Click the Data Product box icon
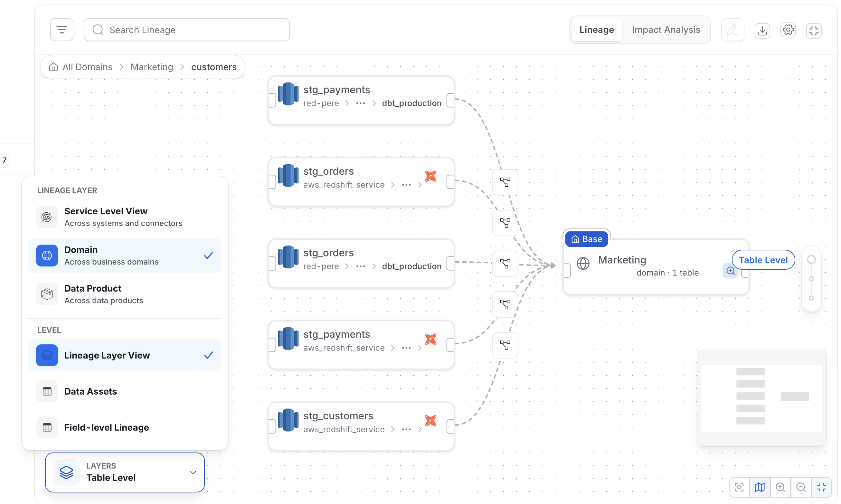The width and height of the screenshot is (841, 504). click(47, 294)
